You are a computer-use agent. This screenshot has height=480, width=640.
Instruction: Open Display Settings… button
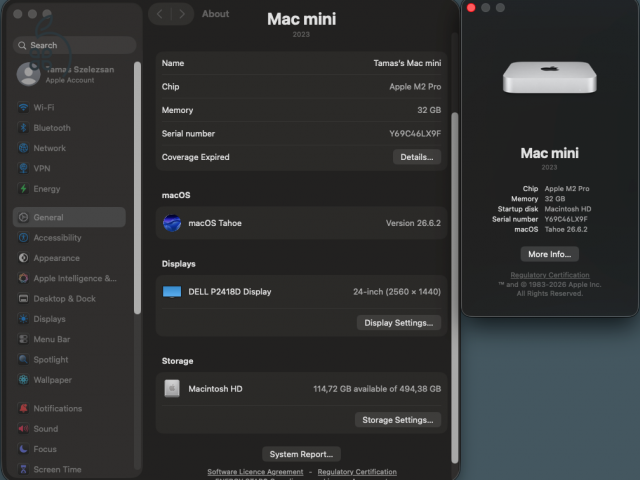pos(399,323)
